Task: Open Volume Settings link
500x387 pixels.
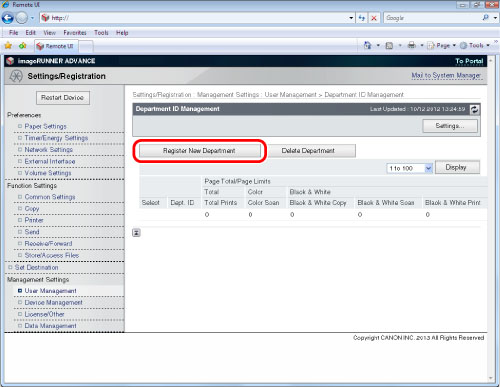Action: [48, 173]
